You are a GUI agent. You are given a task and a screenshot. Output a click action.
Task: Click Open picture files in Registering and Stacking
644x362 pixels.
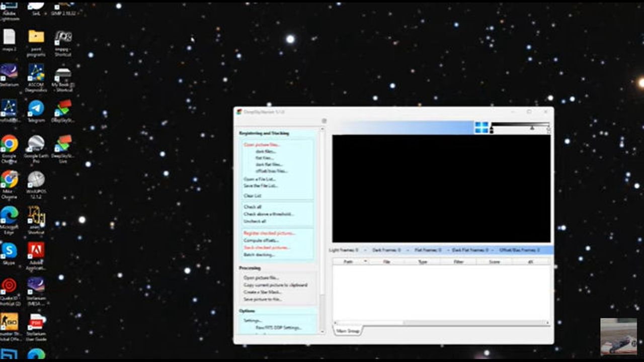pyautogui.click(x=261, y=145)
